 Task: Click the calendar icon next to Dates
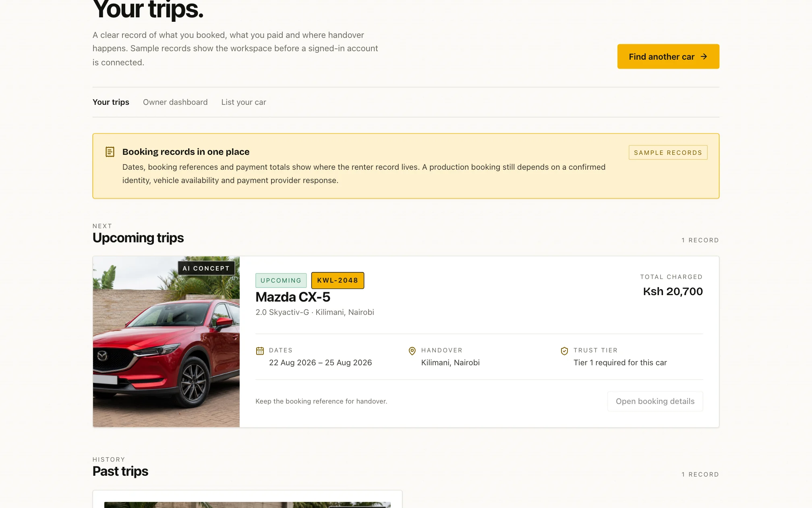(x=260, y=351)
